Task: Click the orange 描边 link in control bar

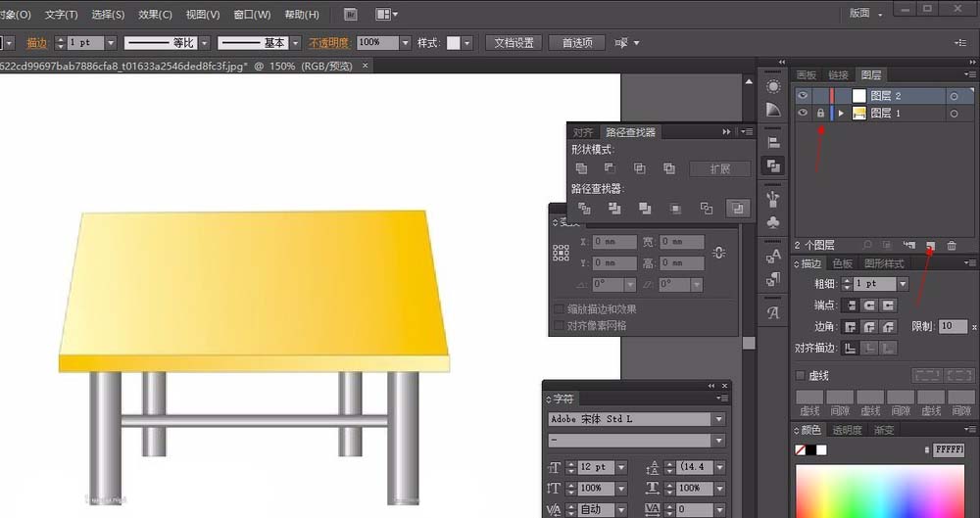Action: point(37,43)
